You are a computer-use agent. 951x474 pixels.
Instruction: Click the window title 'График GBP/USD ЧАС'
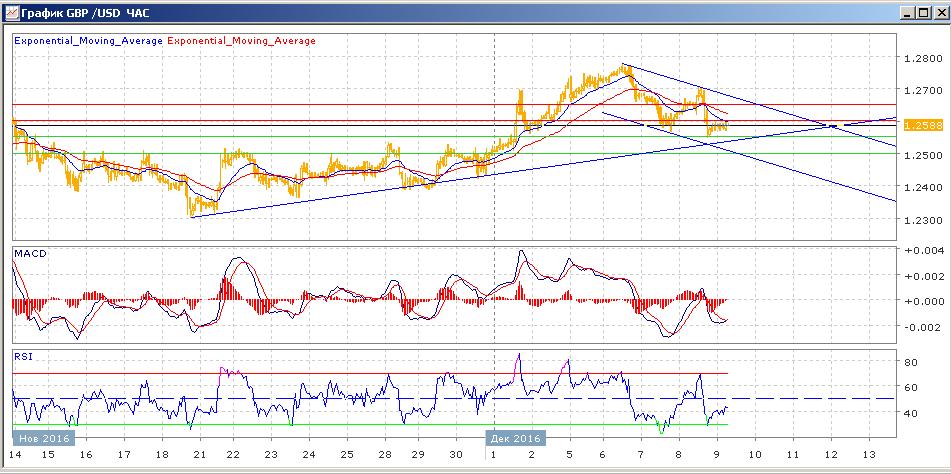80,12
